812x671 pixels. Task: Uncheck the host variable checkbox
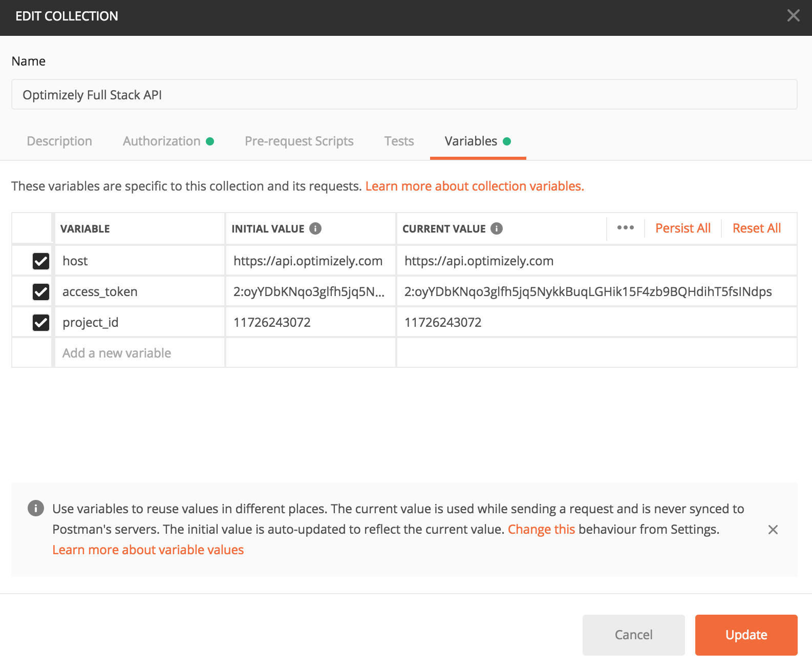click(41, 261)
